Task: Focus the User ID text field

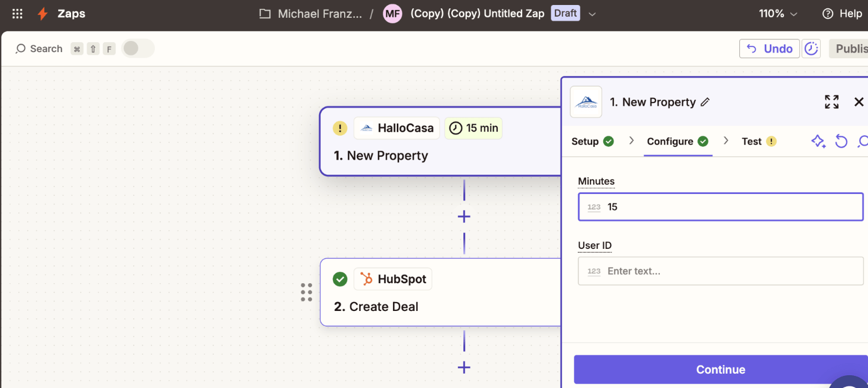Action: coord(721,271)
